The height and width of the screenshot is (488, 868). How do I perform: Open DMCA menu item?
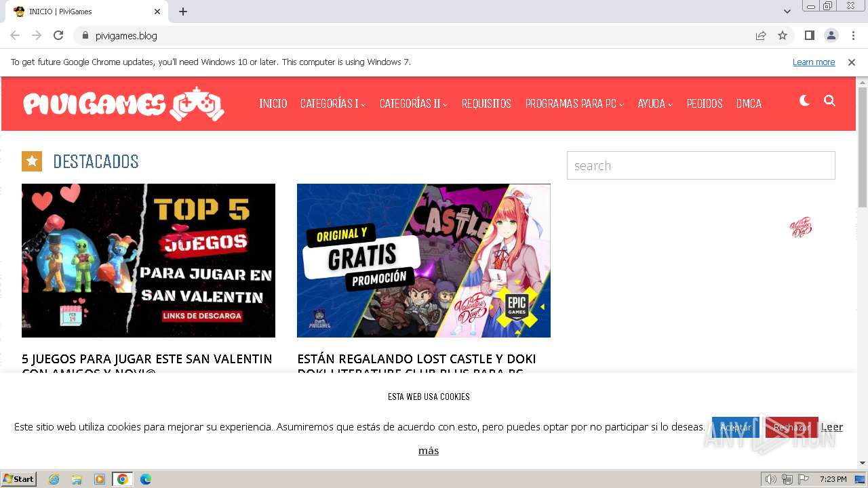749,104
